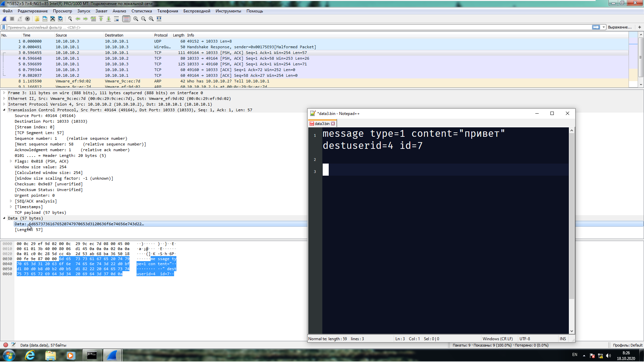
Task: Click the Профиль: Default status entry
Action: [628, 345]
